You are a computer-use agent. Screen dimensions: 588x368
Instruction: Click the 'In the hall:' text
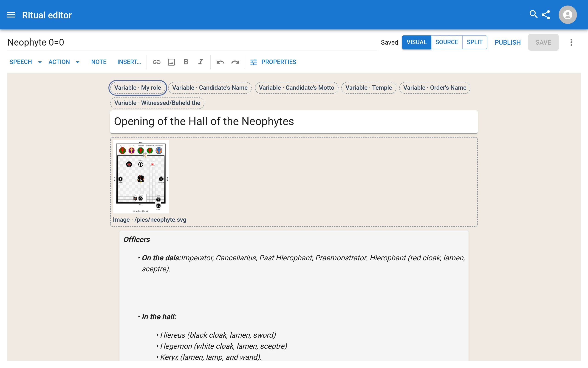[159, 317]
